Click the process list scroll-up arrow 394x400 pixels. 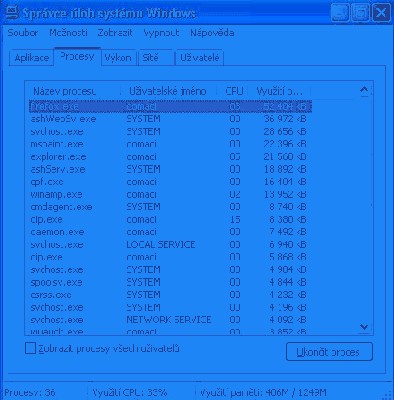point(364,90)
